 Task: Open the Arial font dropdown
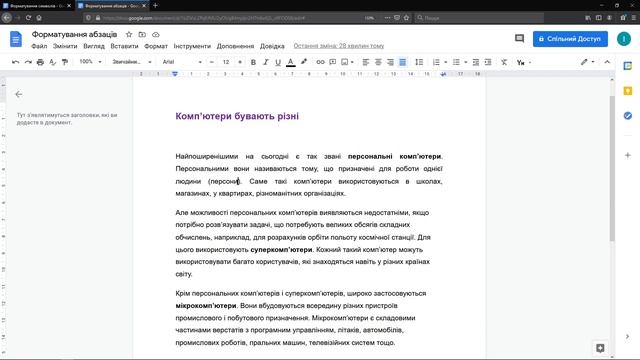click(x=182, y=62)
